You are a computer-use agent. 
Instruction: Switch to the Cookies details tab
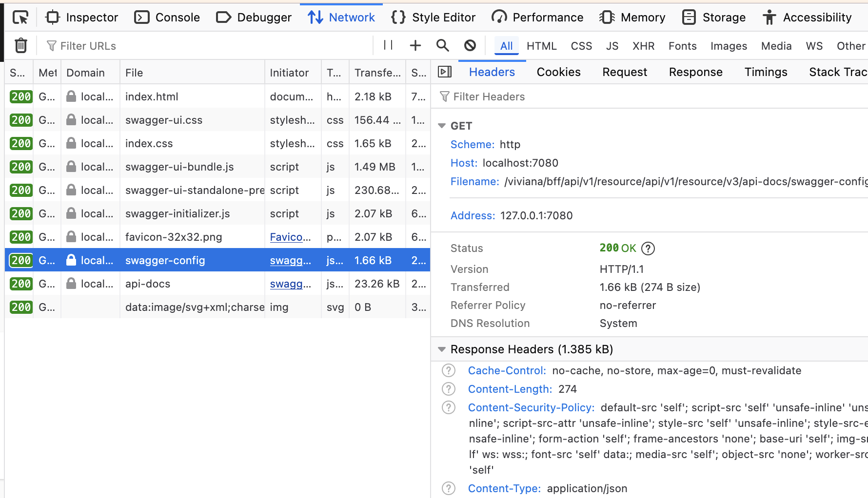point(558,72)
